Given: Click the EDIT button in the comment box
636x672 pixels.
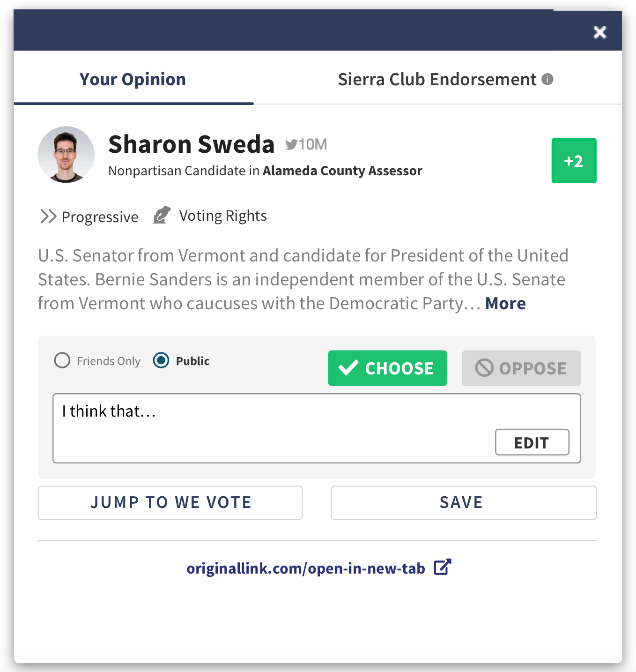Looking at the screenshot, I should coord(532,442).
